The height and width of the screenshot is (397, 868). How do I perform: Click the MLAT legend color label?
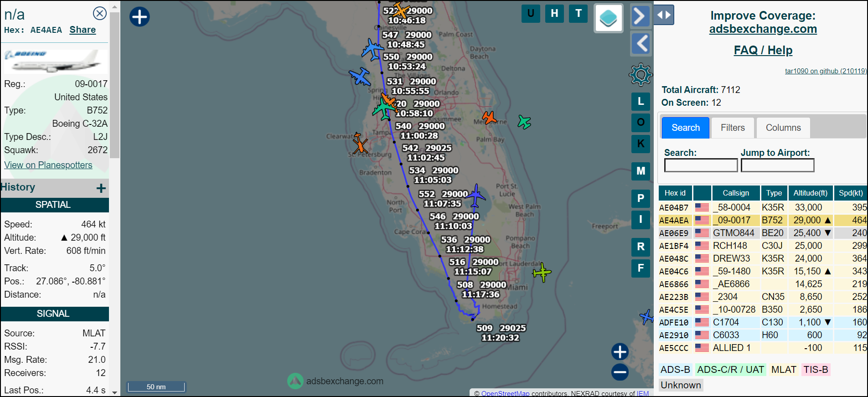pos(784,370)
